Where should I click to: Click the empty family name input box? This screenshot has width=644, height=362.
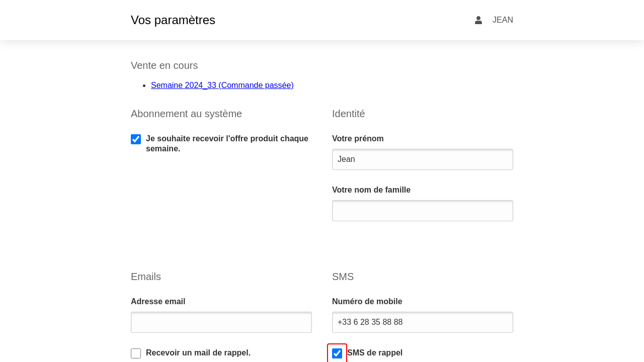coord(423,211)
